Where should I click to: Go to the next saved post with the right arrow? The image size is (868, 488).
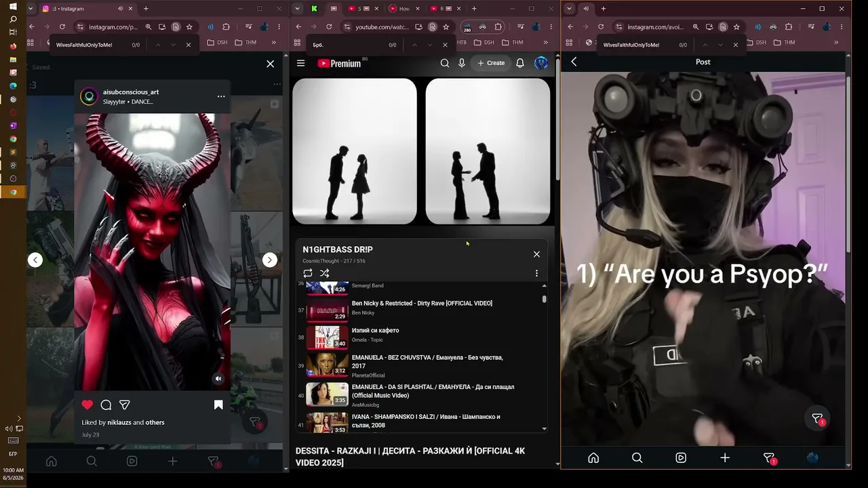270,260
